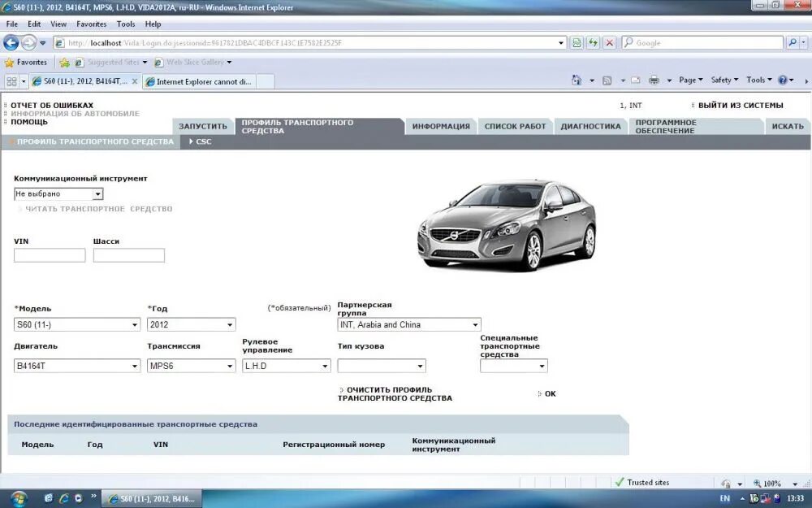Switch to ЗАПУСТИТЬ tab
812x508 pixels.
click(x=202, y=127)
